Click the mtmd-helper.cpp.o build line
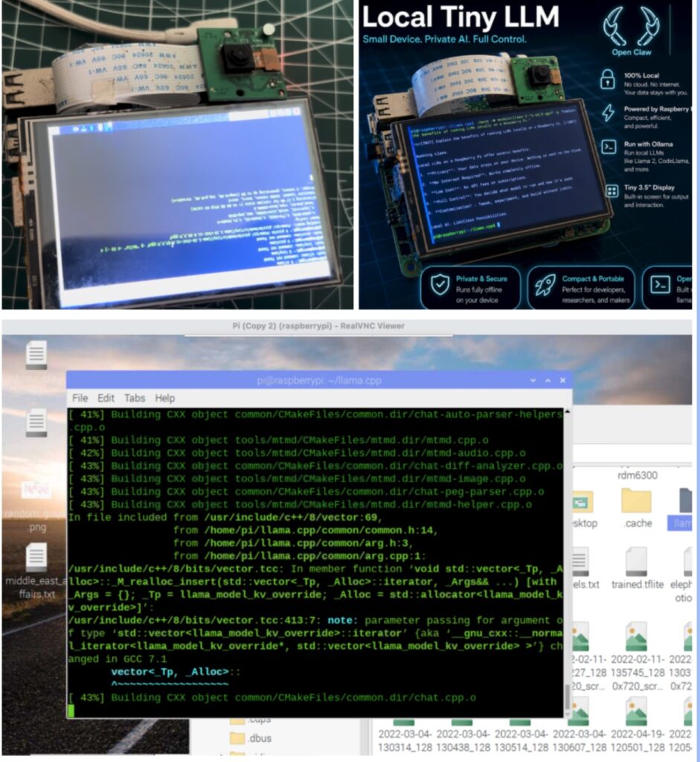The width and height of the screenshot is (700, 762). [300, 505]
